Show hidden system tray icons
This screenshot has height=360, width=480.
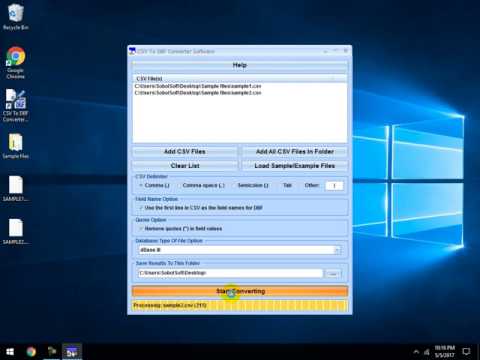click(x=416, y=352)
